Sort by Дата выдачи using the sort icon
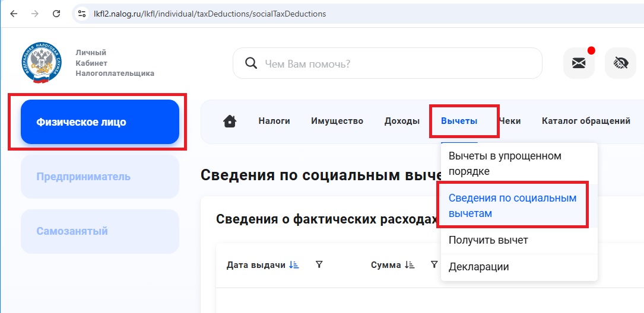644x313 pixels. tap(294, 265)
